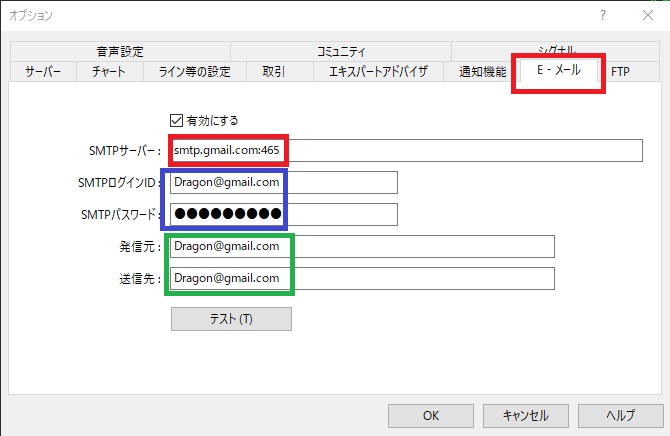
Task: Switch to the チャート tab
Action: click(x=109, y=71)
